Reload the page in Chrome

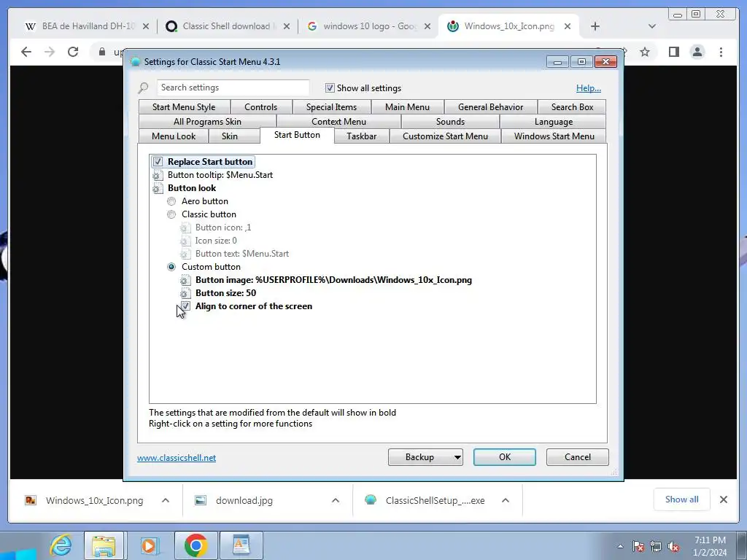tap(73, 52)
